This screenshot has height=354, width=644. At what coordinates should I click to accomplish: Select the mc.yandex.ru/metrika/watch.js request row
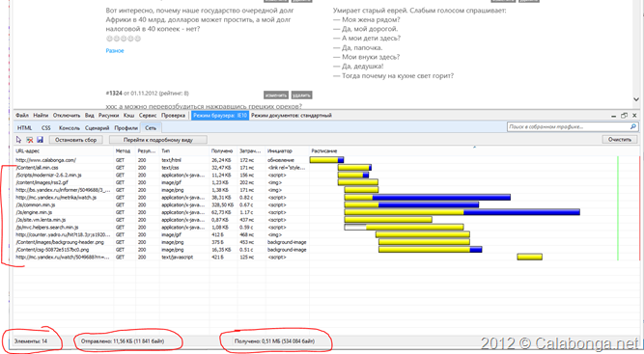[326, 198]
